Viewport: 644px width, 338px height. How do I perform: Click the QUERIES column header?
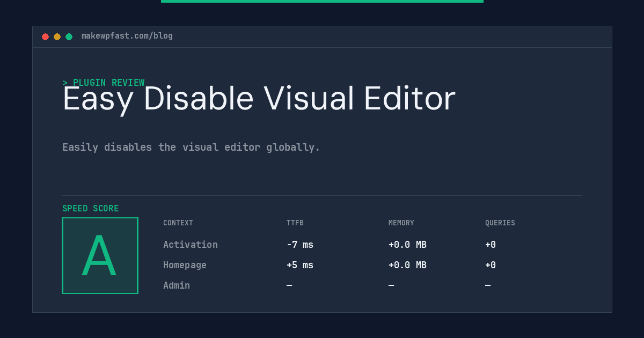pos(500,223)
